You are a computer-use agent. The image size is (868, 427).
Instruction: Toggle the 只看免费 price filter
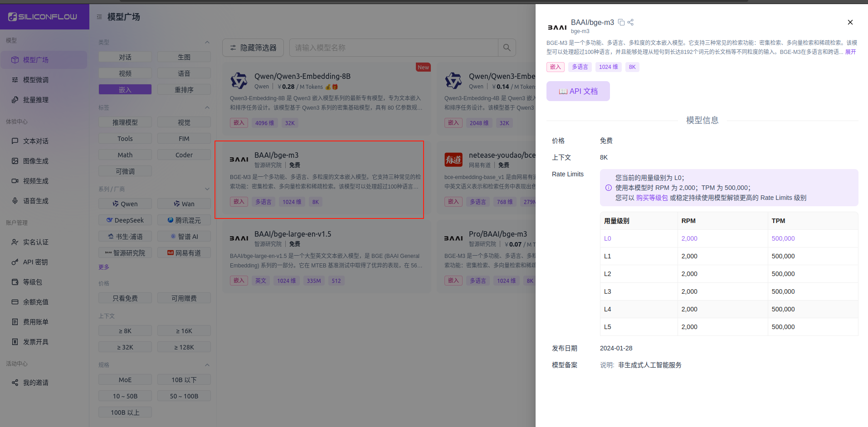(125, 297)
